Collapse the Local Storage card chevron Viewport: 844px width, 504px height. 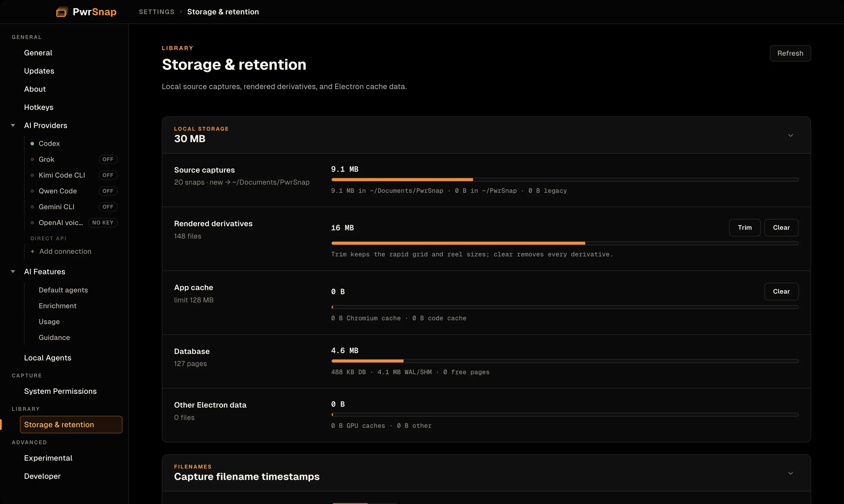(790, 135)
